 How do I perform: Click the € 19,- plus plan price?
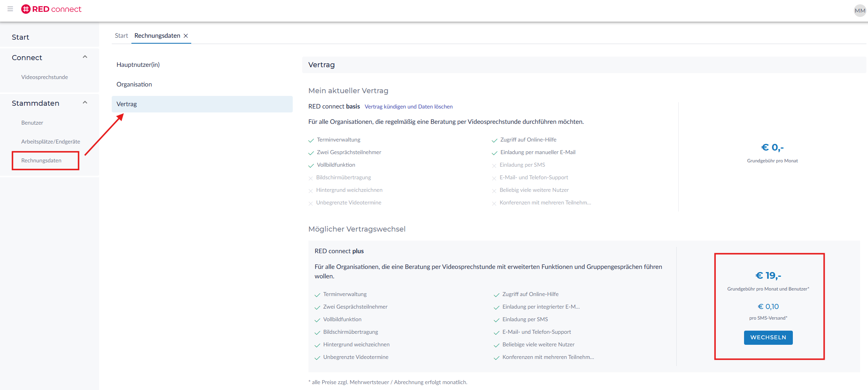[768, 276]
